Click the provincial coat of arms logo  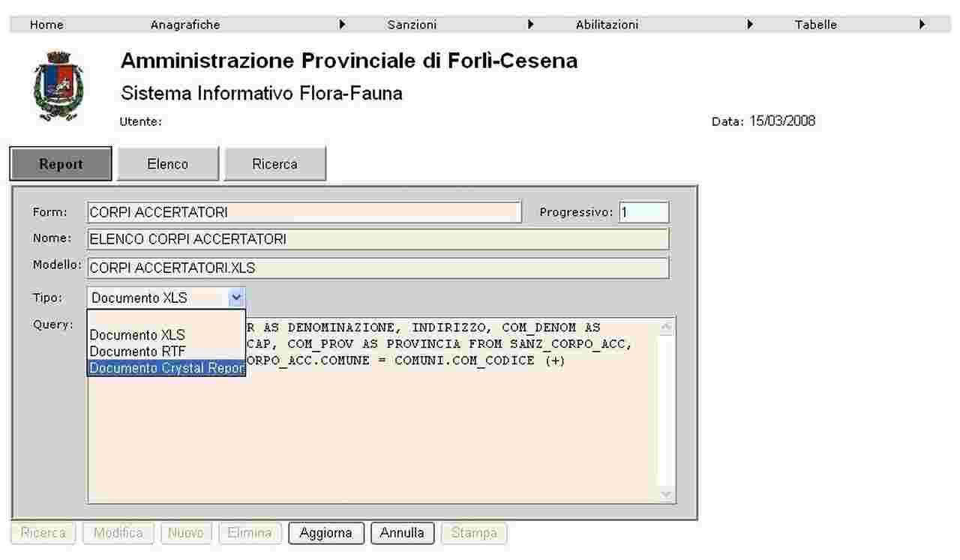58,86
